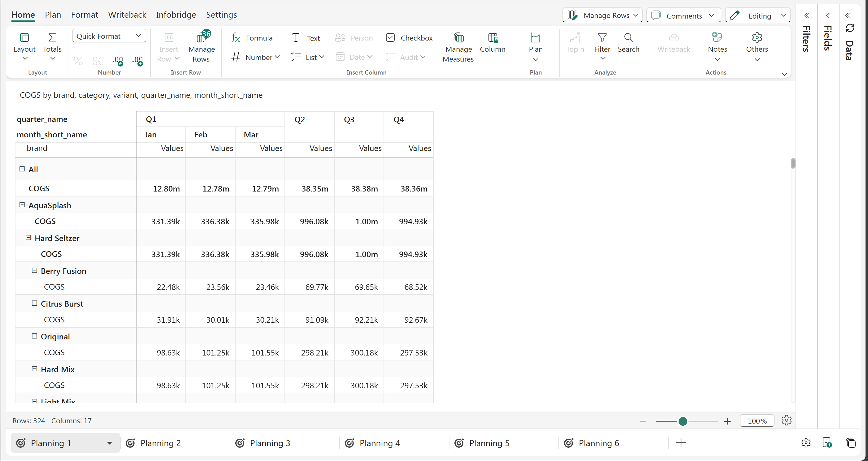Collapse the Berry Fusion row

[x=34, y=270]
